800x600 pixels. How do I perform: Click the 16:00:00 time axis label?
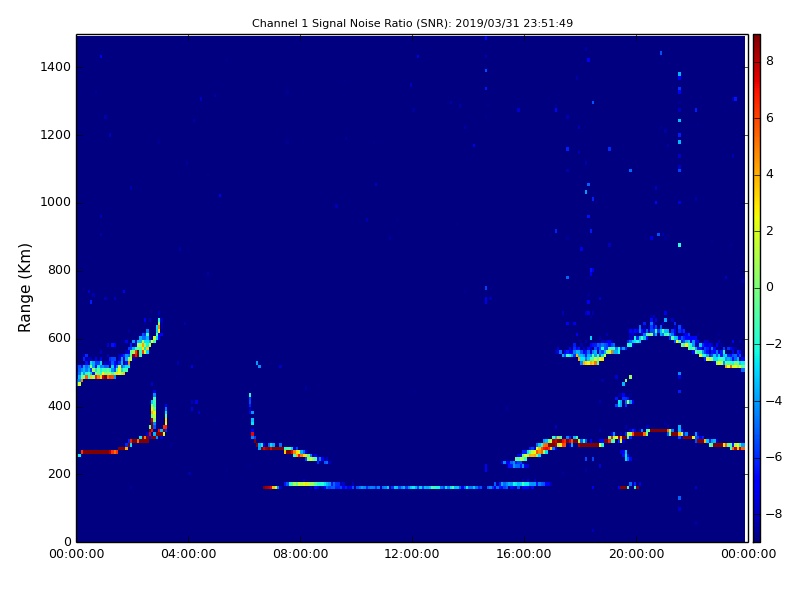pos(524,554)
